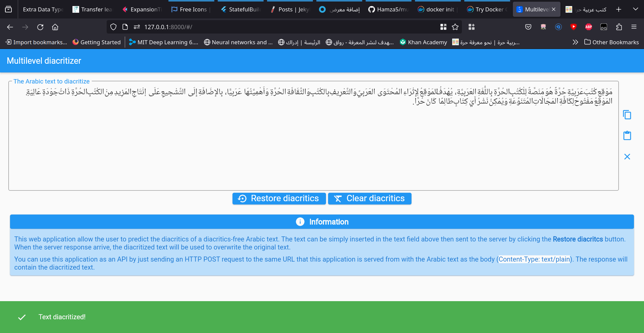Open the Other Bookmarks folder
Screen dimensions: 644x333
611,42
